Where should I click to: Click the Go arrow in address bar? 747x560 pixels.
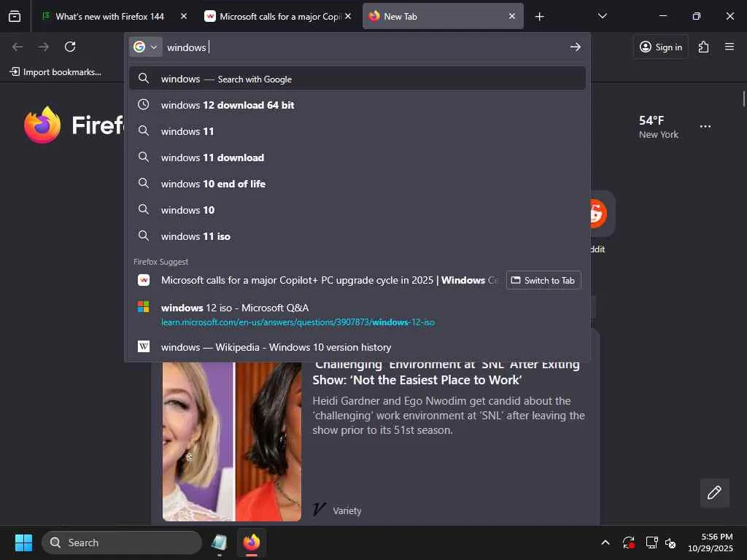(575, 47)
